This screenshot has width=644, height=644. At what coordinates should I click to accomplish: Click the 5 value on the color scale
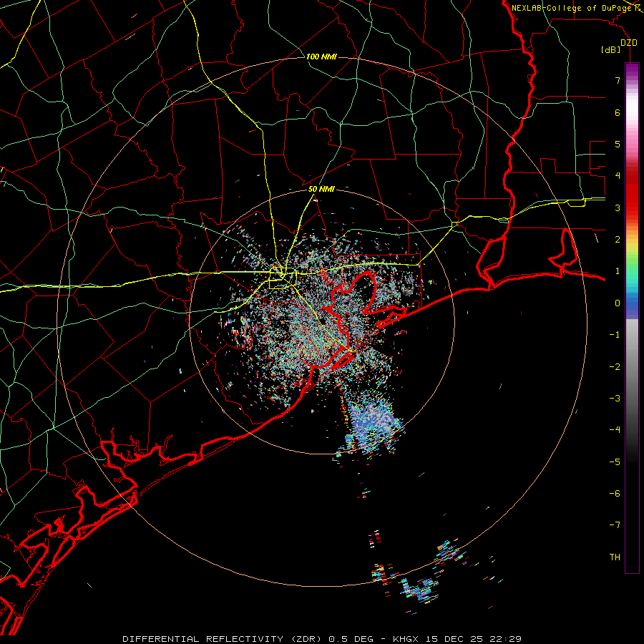click(x=618, y=144)
